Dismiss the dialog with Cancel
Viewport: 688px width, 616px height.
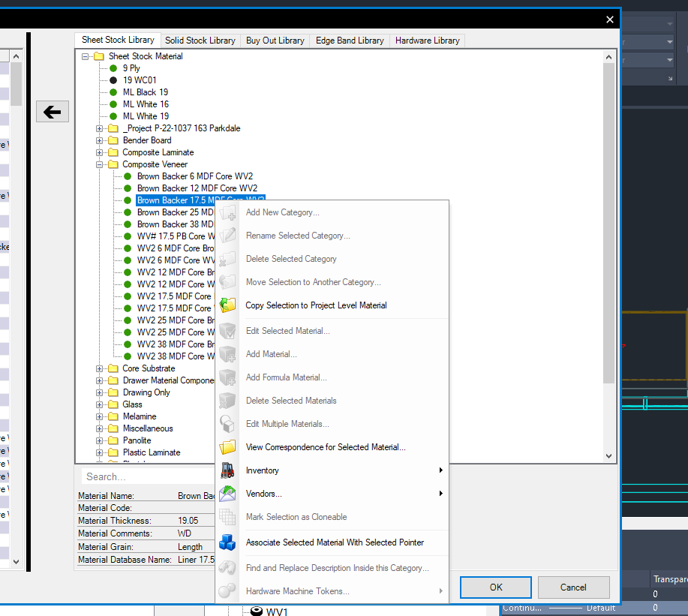pos(573,587)
